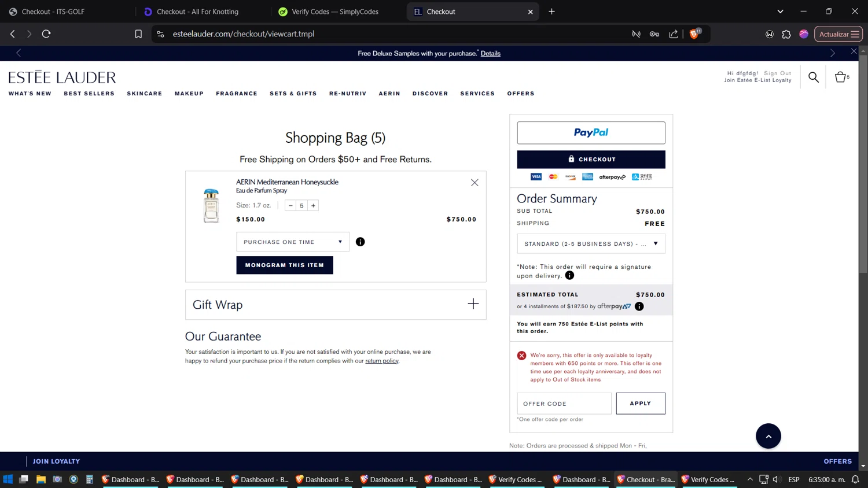
Task: Click into the Offer Code field
Action: click(564, 404)
